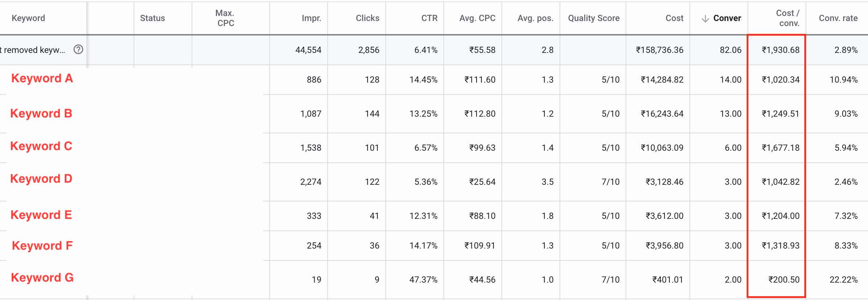Click Keyword D's Quality Score value
The width and height of the screenshot is (868, 300).
pos(611,182)
